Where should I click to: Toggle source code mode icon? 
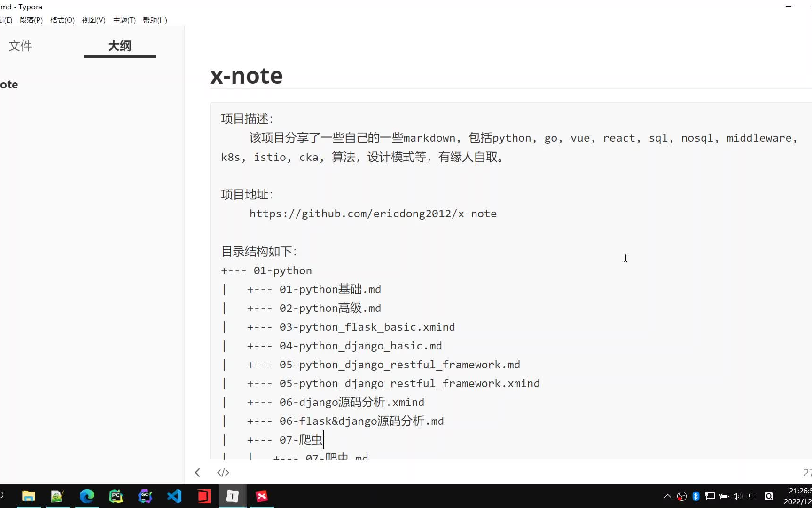tap(223, 473)
